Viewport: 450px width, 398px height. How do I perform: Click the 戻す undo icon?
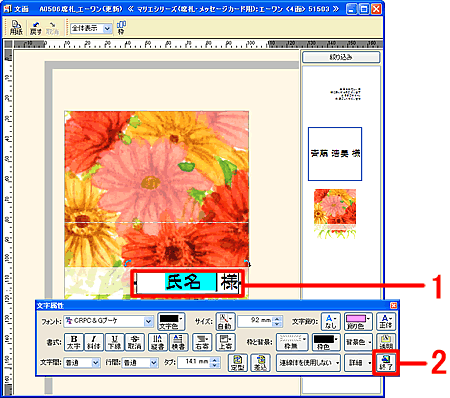[35, 28]
